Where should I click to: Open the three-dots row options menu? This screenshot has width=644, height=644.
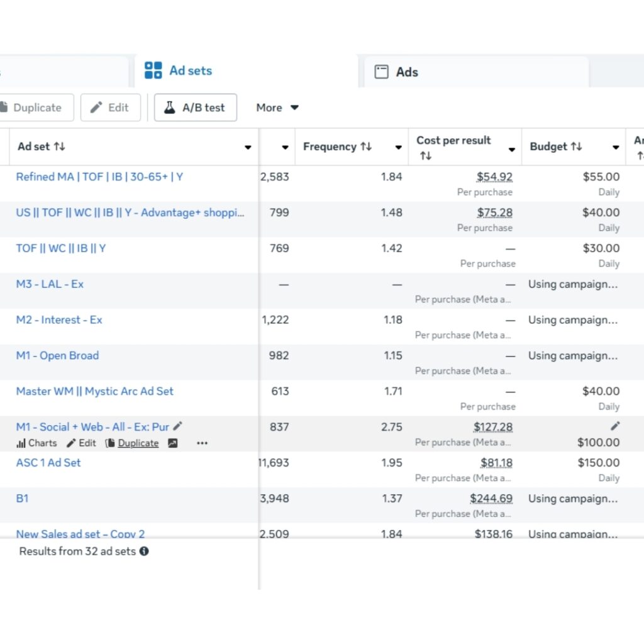tap(202, 443)
